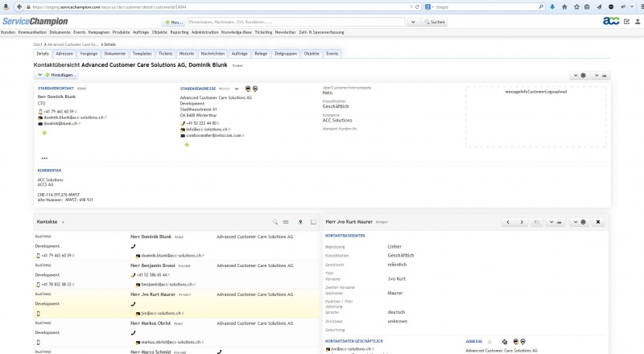Click Start breadcrumb link
The height and width of the screenshot is (354, 644).
38,44
